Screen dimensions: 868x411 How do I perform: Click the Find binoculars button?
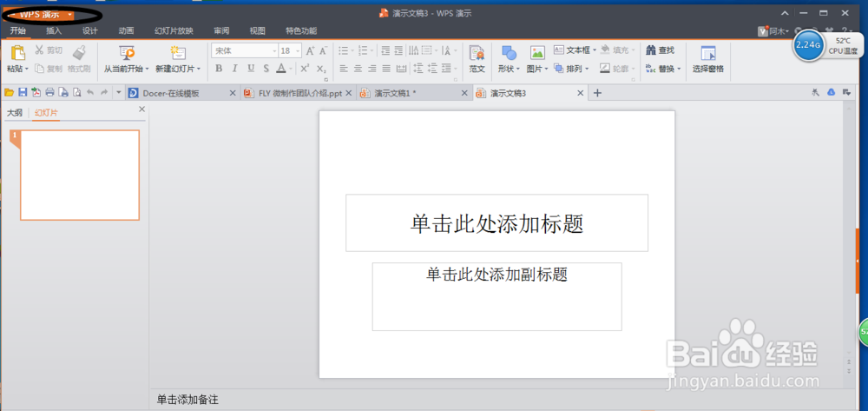point(660,50)
